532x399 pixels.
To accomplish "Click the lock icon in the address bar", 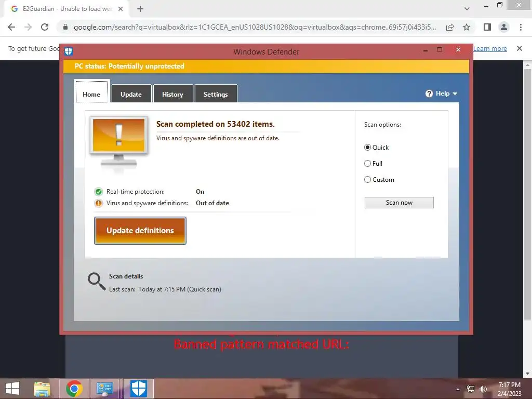I will pyautogui.click(x=65, y=27).
